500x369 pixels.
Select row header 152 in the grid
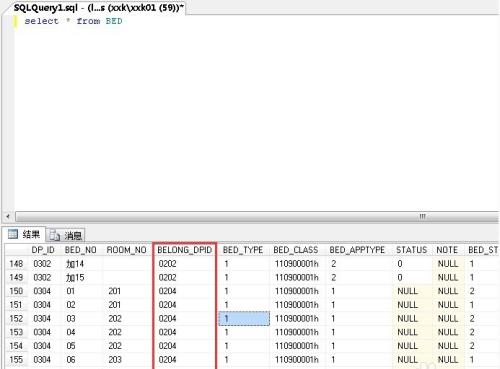point(16,319)
